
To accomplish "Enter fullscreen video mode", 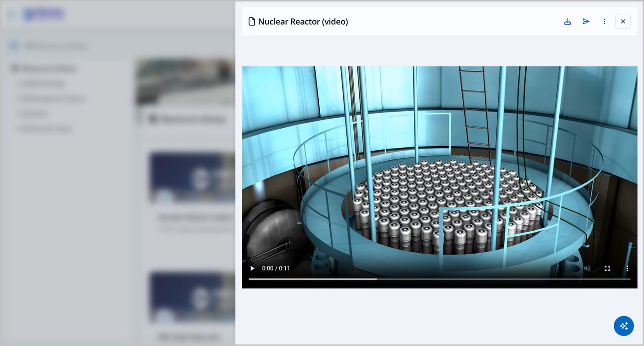I will tap(607, 268).
